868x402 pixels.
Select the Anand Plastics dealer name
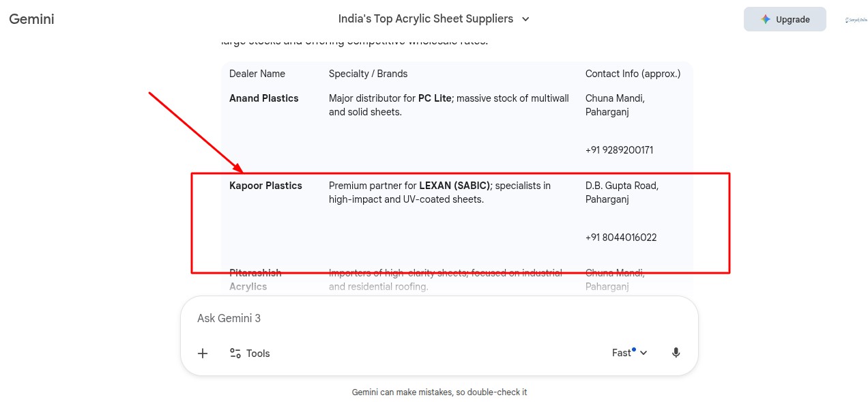(x=264, y=98)
